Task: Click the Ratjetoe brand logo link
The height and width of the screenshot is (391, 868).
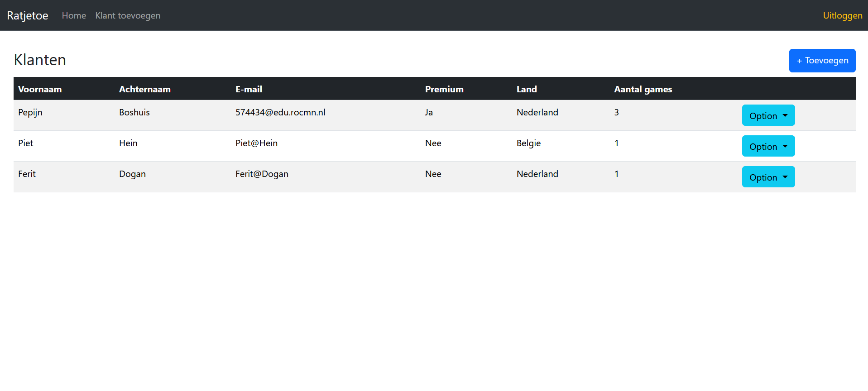Action: tap(28, 15)
